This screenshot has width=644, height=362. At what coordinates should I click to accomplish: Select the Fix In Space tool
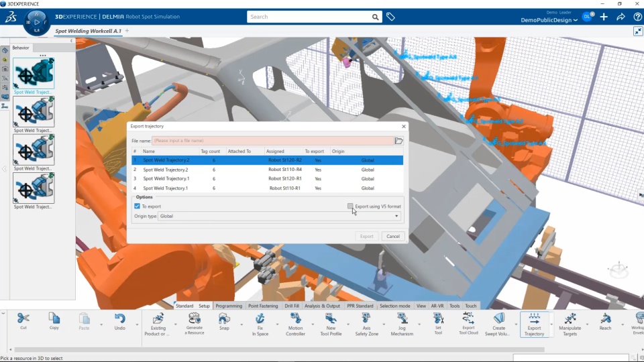tap(260, 324)
